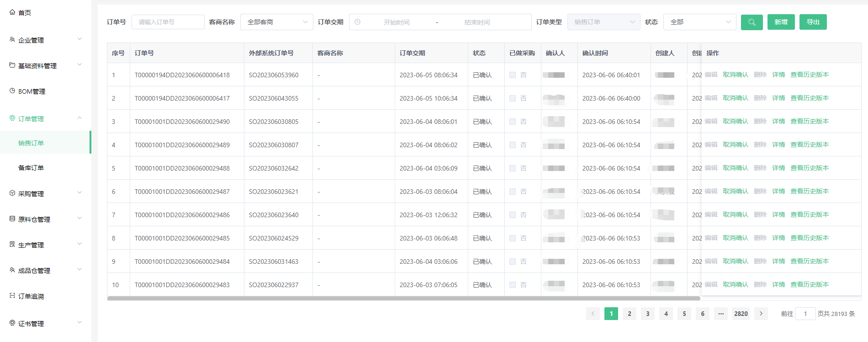This screenshot has height=342, width=868.
Task: Click the ellipsis more-pages button in pagination
Action: click(x=720, y=314)
